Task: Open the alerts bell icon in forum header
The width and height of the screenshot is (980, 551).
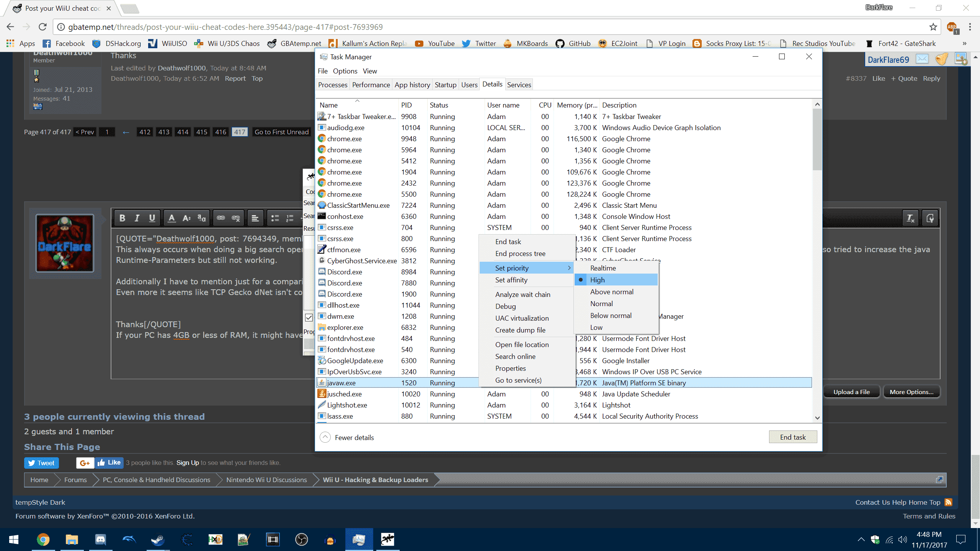Action: point(941,59)
